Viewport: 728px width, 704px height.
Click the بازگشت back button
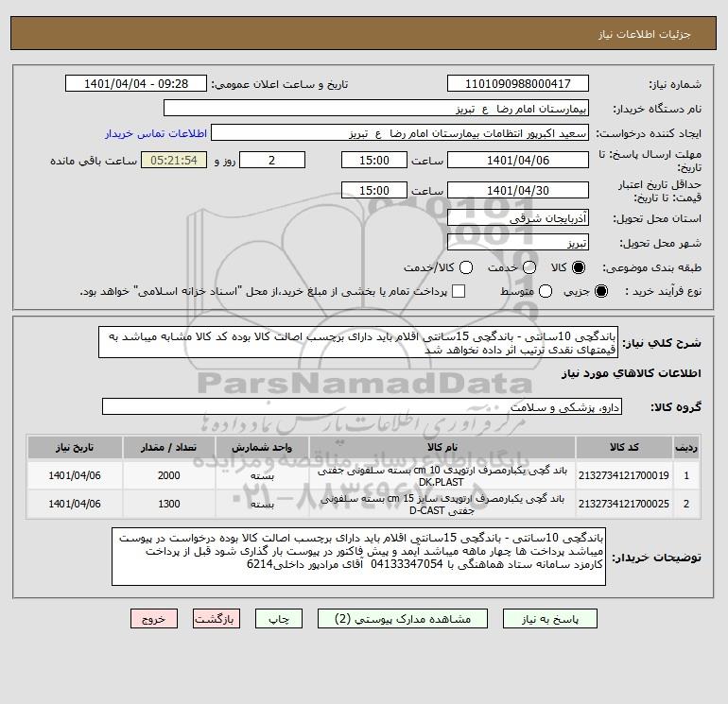(x=217, y=619)
